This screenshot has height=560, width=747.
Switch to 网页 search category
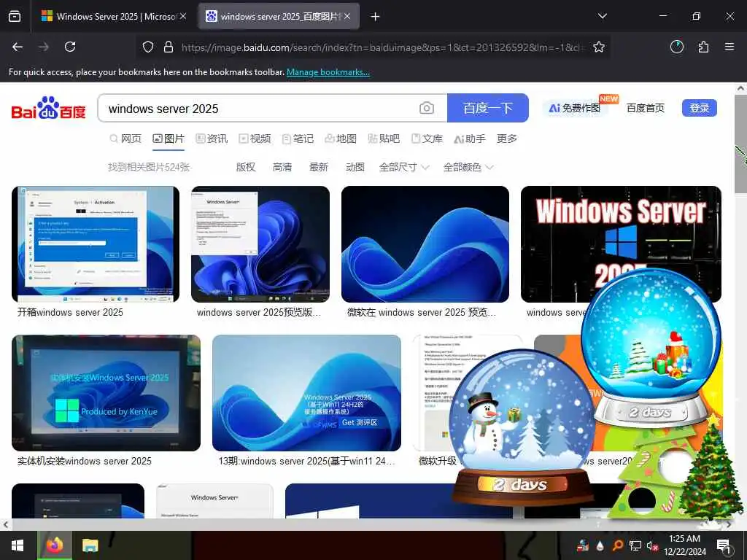coord(125,139)
